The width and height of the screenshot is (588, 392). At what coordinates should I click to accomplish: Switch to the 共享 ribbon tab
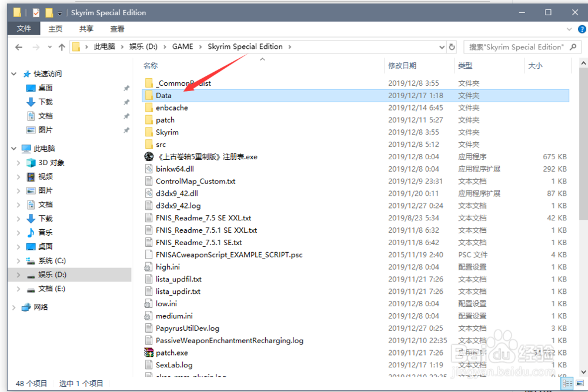click(86, 29)
